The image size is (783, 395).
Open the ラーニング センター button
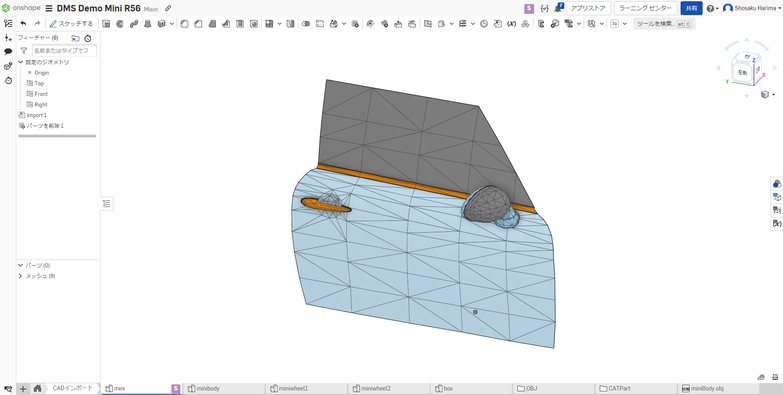[646, 8]
